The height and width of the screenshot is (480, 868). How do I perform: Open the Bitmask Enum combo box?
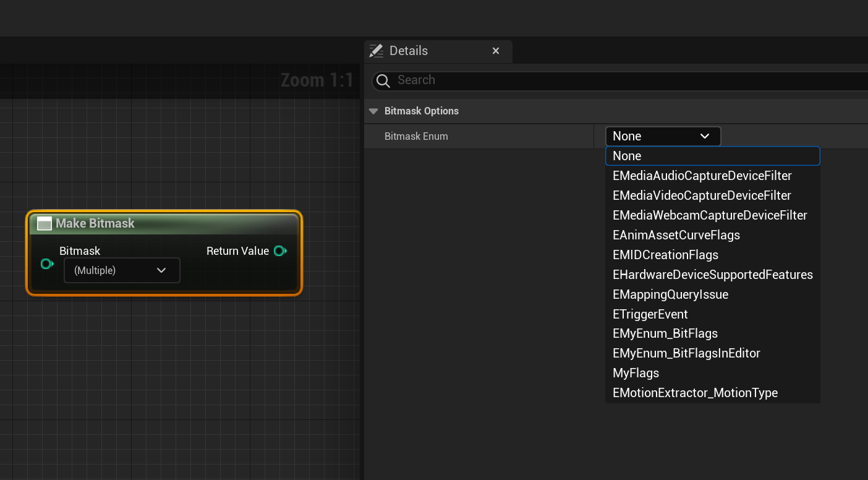point(663,136)
